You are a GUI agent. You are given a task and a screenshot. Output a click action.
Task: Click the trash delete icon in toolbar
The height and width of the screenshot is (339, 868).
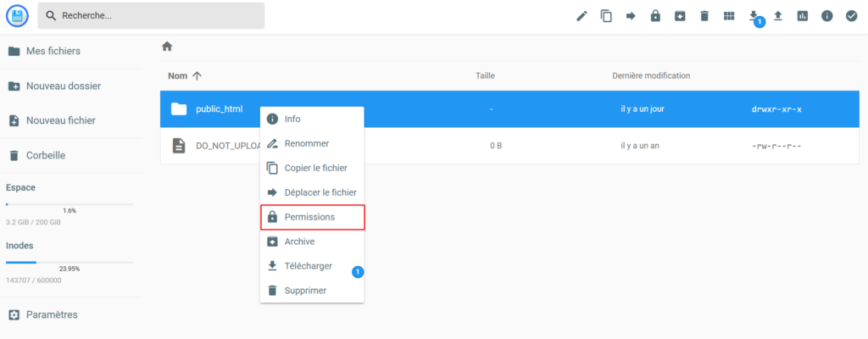(704, 16)
